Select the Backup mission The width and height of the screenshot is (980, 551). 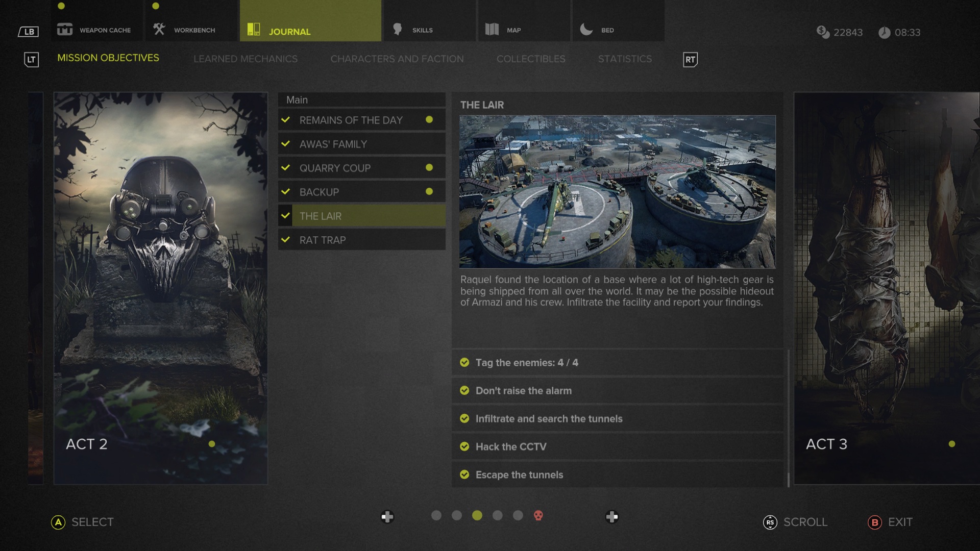pos(362,192)
